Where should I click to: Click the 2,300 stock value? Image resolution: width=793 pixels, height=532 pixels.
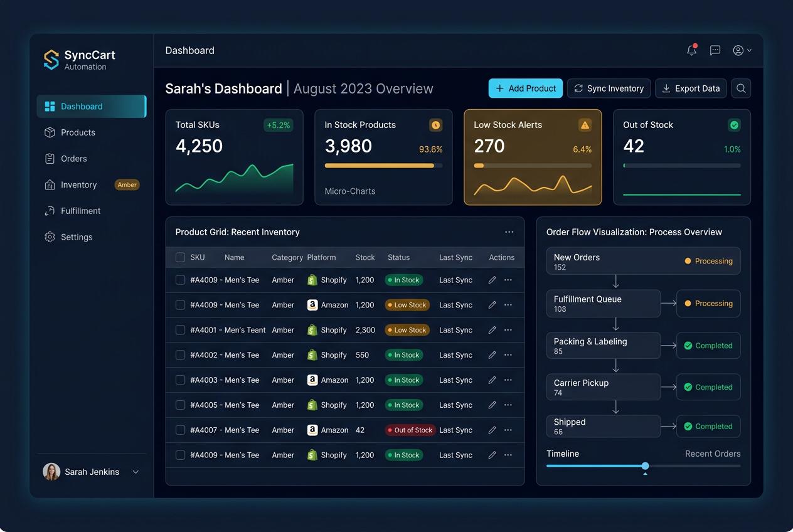[365, 330]
